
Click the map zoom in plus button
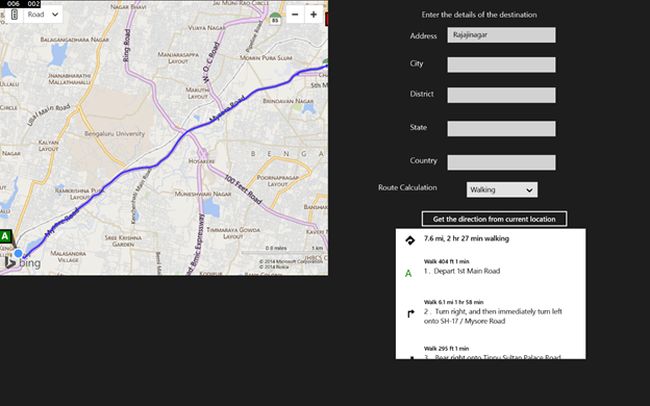(313, 15)
